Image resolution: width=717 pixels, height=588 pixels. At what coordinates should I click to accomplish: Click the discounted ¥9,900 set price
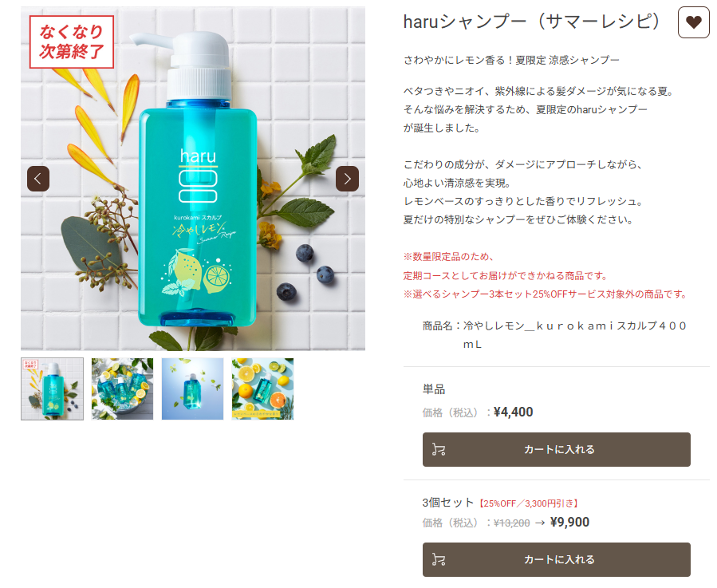569,522
